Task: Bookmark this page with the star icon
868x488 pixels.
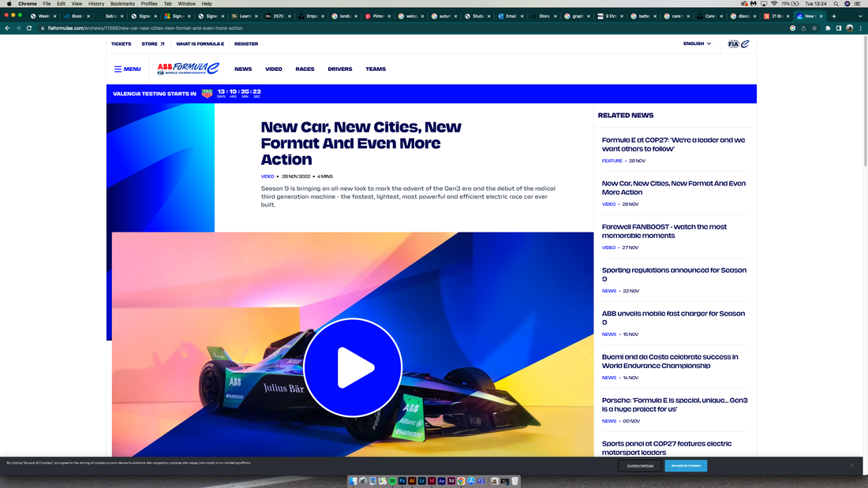Action: point(814,28)
